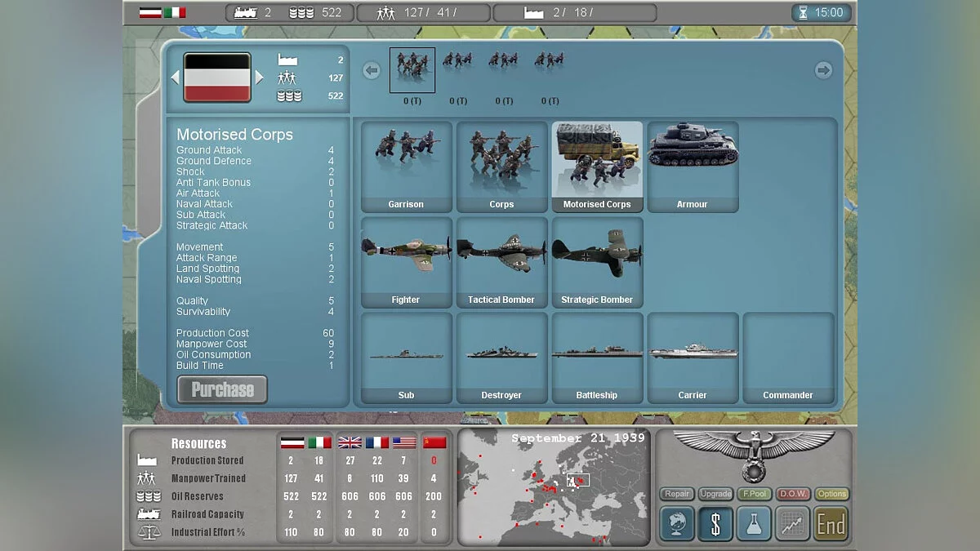
Task: Open the globe world map icon
Action: 677,524
